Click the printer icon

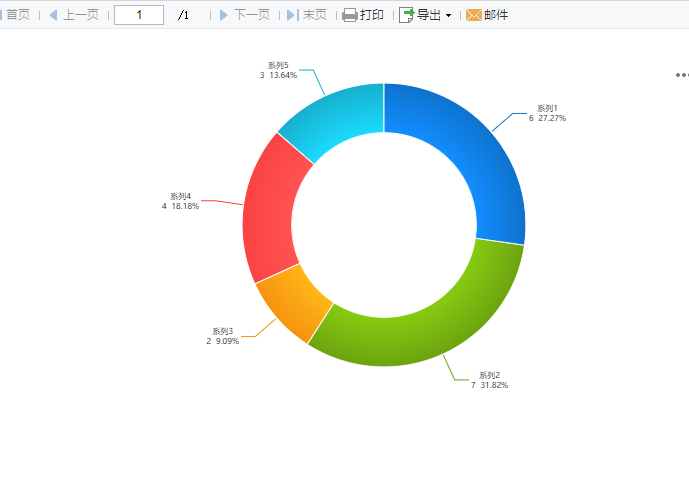click(x=350, y=15)
